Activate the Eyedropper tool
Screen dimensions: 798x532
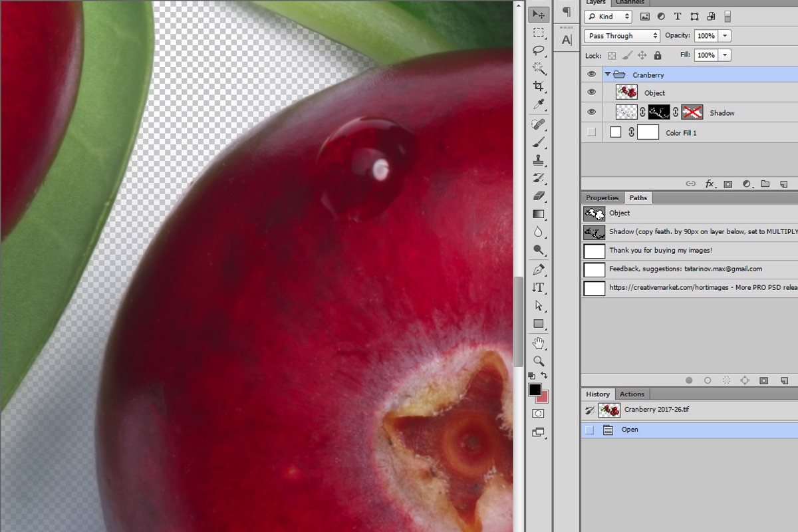[x=539, y=103]
